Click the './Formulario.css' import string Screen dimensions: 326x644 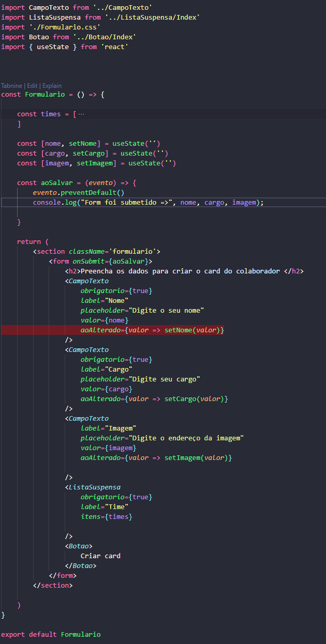(x=65, y=27)
